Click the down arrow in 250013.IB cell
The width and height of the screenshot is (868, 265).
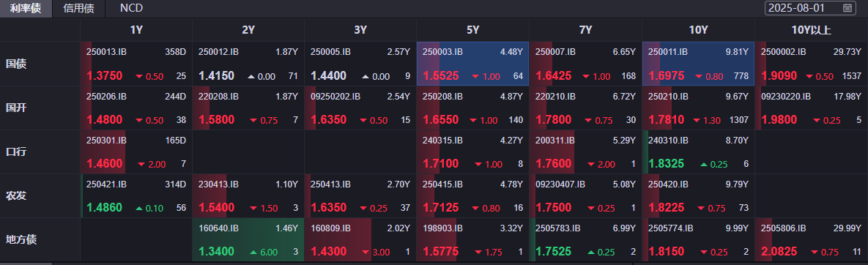(x=139, y=76)
